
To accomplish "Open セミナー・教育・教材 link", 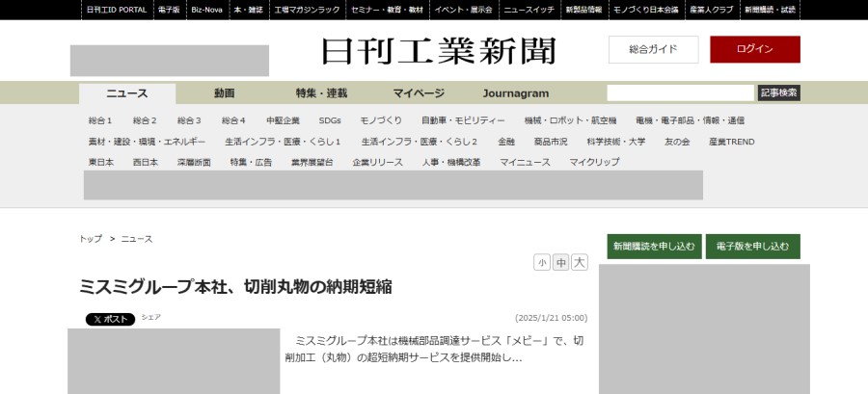I will click(x=387, y=10).
